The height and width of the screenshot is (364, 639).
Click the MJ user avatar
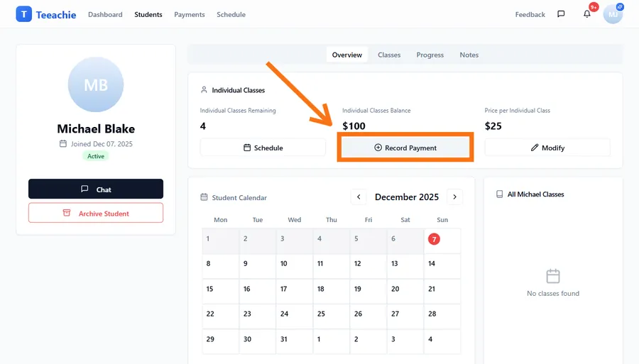(612, 14)
